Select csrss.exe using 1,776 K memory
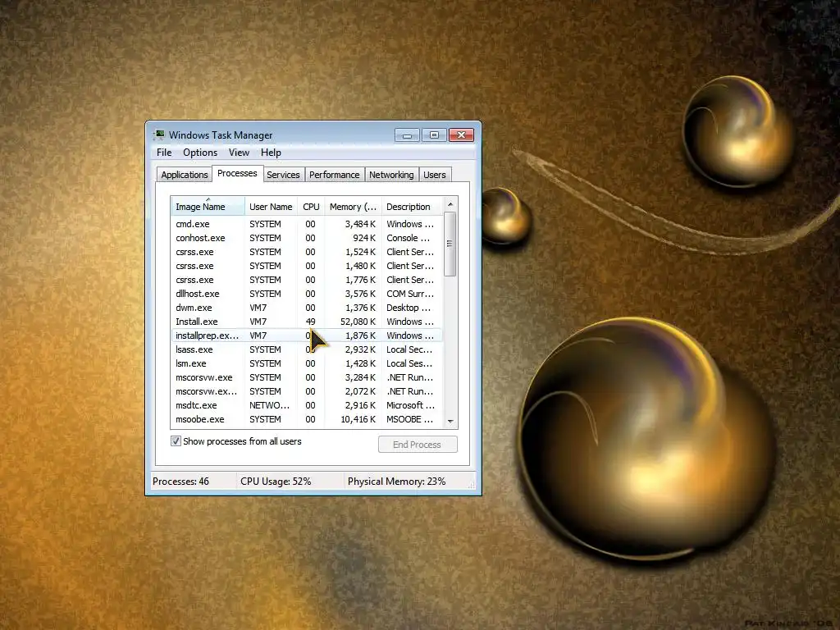This screenshot has height=630, width=840. 307,280
